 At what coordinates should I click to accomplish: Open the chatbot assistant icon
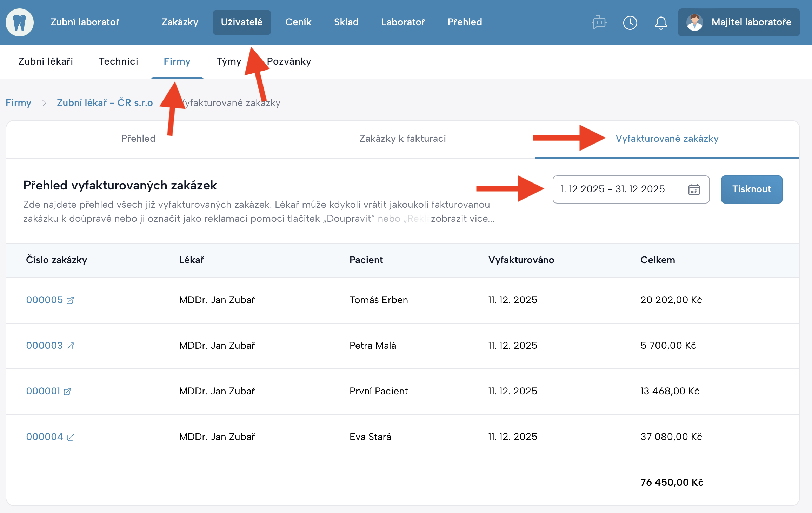pos(599,22)
